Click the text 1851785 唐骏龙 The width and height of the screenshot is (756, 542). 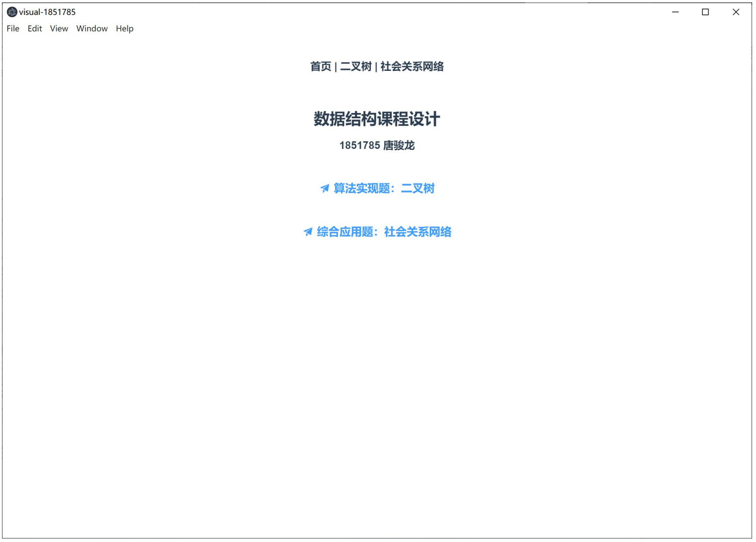377,146
